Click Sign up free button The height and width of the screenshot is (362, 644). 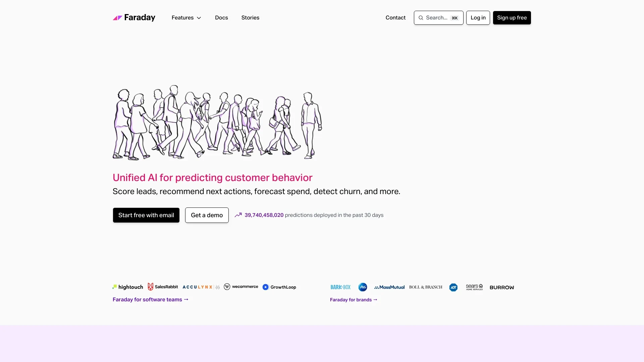click(x=512, y=18)
